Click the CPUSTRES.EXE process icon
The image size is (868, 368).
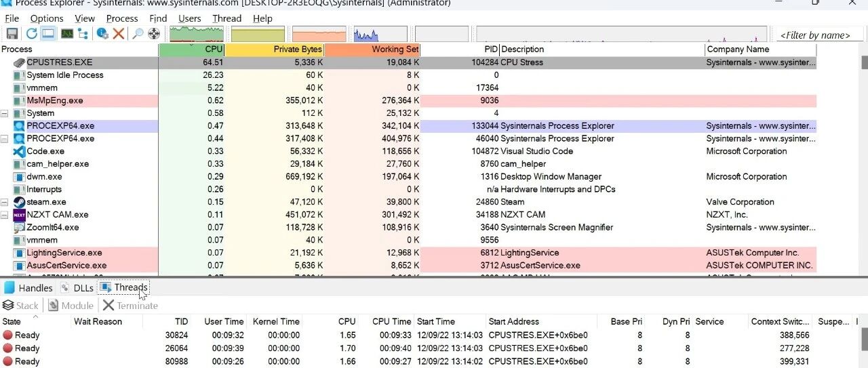click(x=19, y=62)
